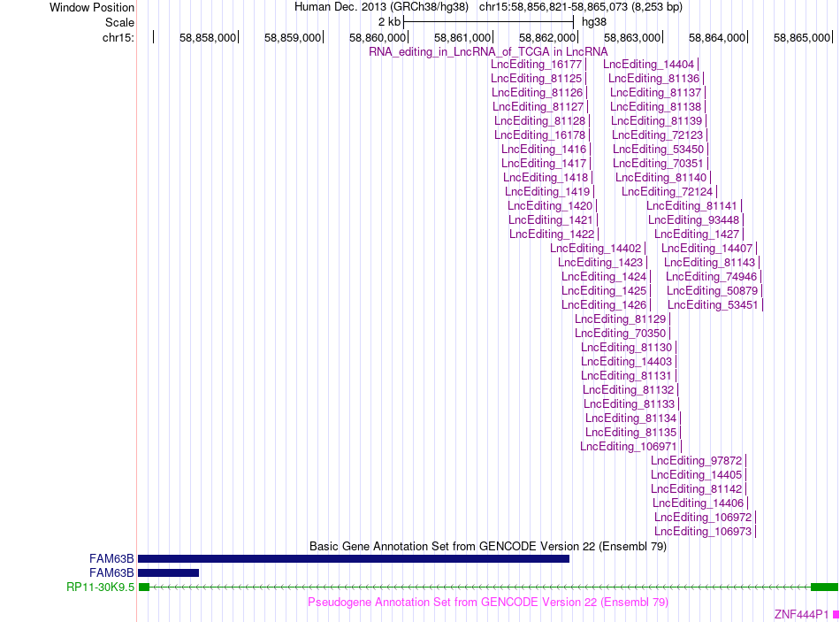The image size is (840, 622).
Task: Select LncEditing_53451 editing site
Action: click(x=713, y=305)
